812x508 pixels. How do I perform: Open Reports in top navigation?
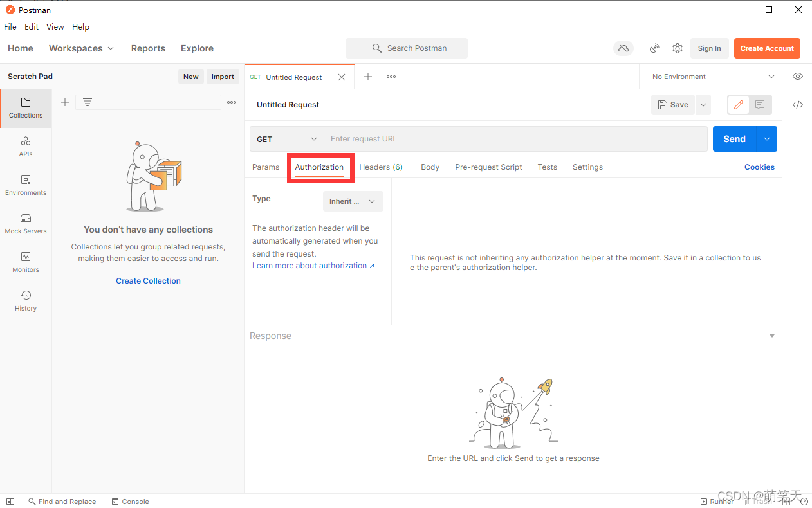coord(148,48)
